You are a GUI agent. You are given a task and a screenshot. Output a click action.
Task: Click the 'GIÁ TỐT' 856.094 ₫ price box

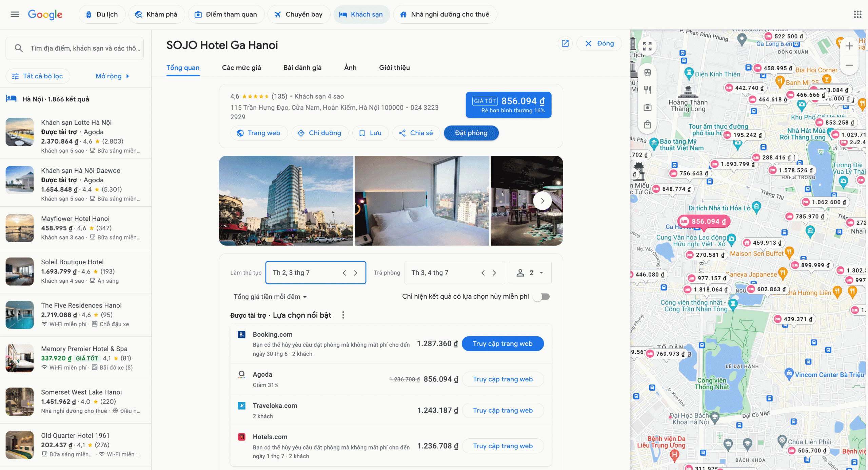click(508, 105)
